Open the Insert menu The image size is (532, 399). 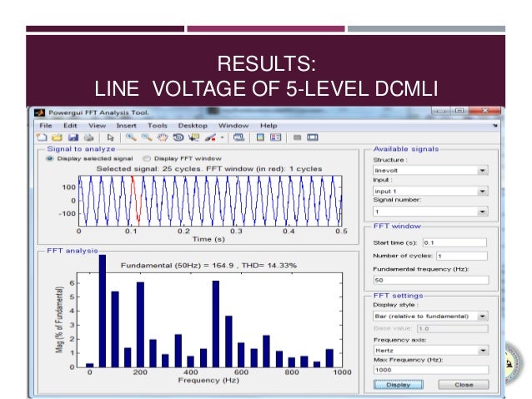[x=127, y=126]
